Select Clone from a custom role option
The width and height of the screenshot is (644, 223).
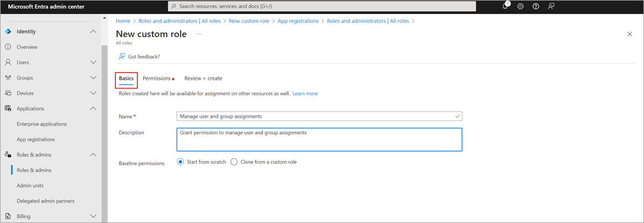tap(234, 162)
